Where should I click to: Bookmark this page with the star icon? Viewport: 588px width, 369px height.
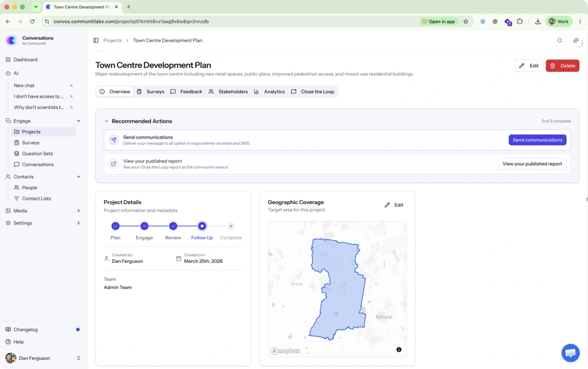pyautogui.click(x=465, y=21)
